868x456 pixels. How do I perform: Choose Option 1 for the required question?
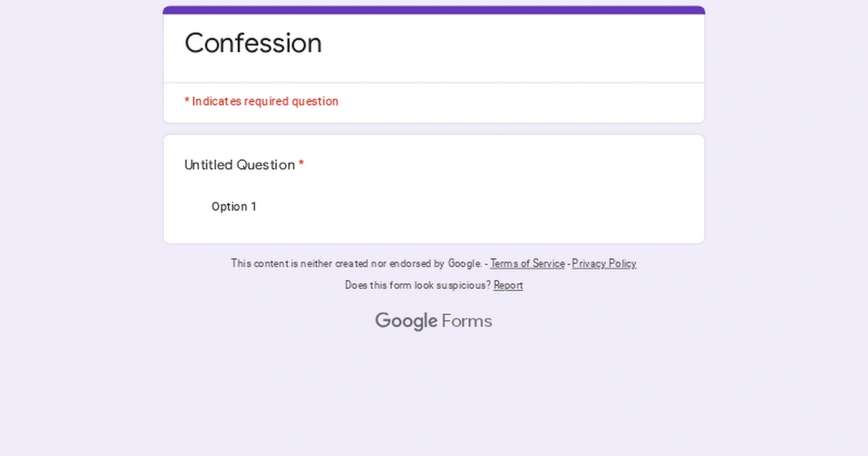(234, 206)
